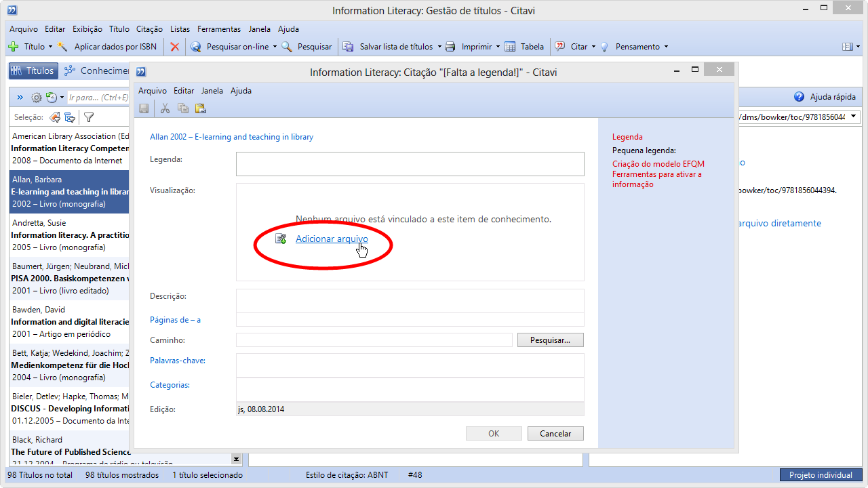Image resolution: width=868 pixels, height=488 pixels.
Task: Open the Título dropdown arrow
Action: [50, 47]
